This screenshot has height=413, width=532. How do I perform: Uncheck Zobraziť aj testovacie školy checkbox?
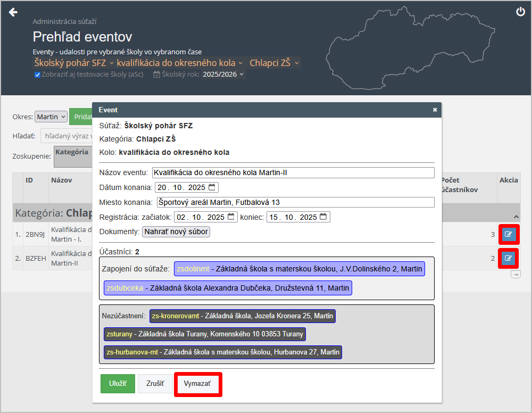(38, 75)
